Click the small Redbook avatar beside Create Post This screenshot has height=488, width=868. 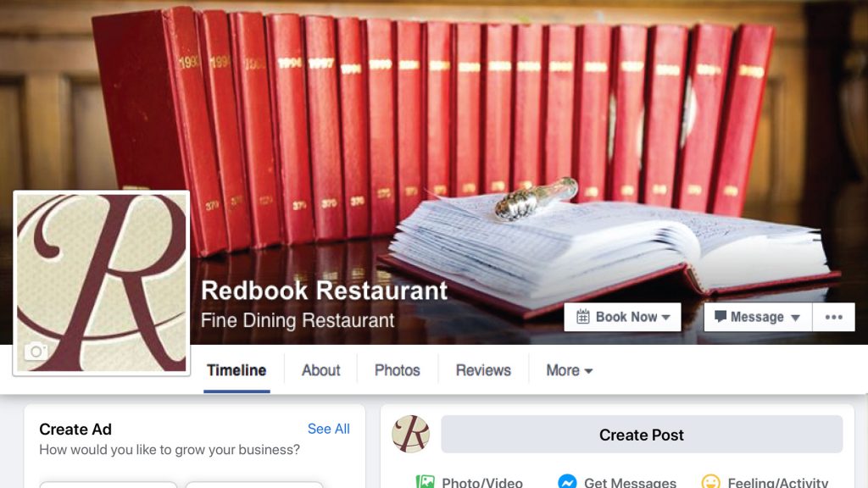click(x=411, y=435)
